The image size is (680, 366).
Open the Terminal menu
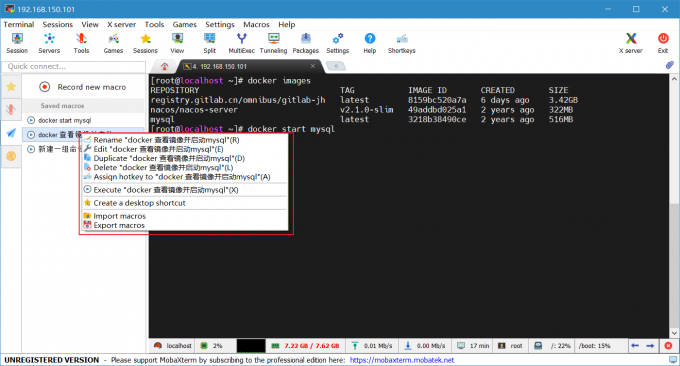pyautogui.click(x=19, y=24)
